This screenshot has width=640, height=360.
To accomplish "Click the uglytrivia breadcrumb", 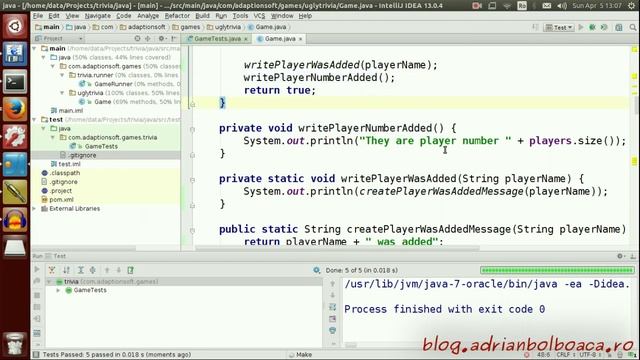I will pyautogui.click(x=224, y=27).
